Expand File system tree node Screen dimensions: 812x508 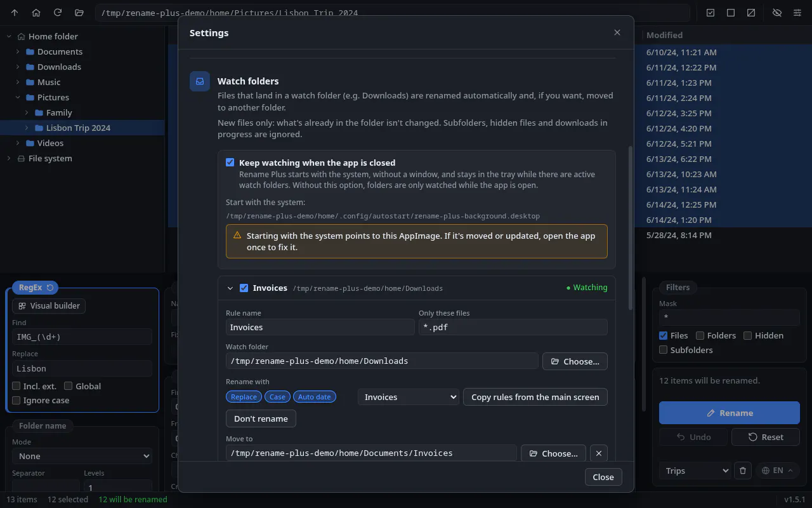[x=9, y=158]
